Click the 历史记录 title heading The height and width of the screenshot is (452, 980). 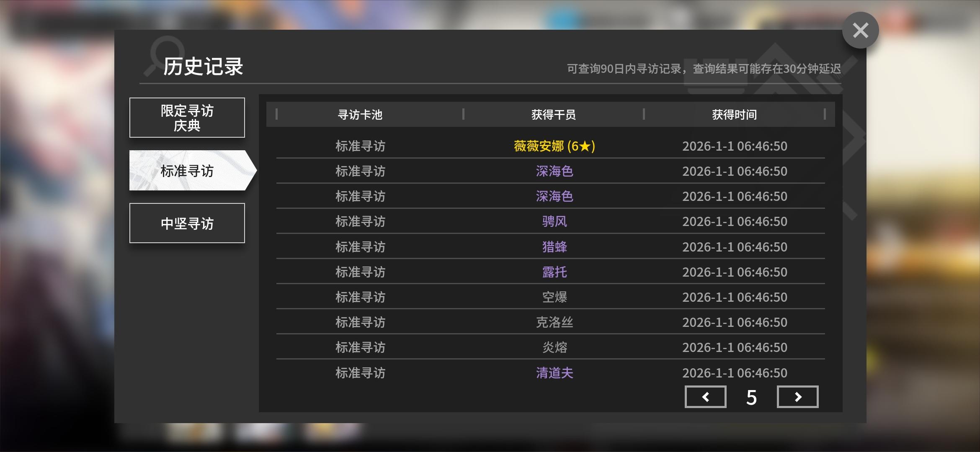click(x=203, y=67)
